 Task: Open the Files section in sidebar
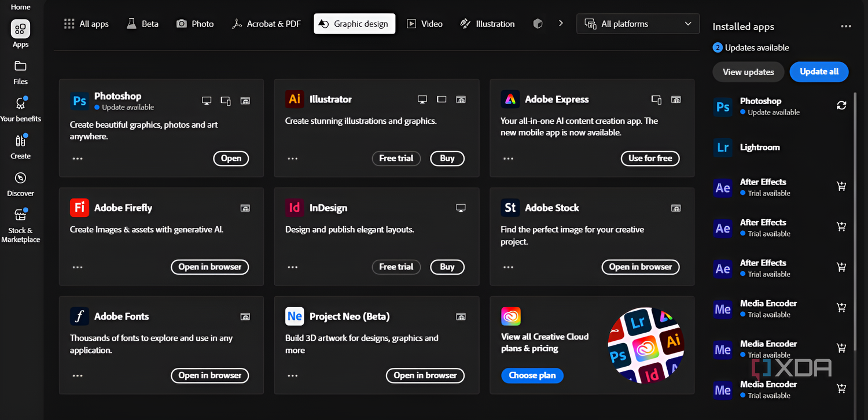pos(20,72)
